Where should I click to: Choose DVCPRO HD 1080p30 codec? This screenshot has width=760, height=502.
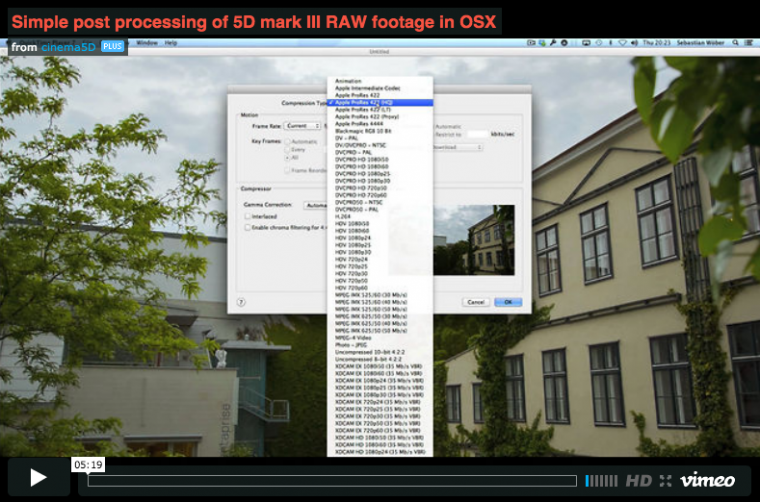click(x=380, y=181)
